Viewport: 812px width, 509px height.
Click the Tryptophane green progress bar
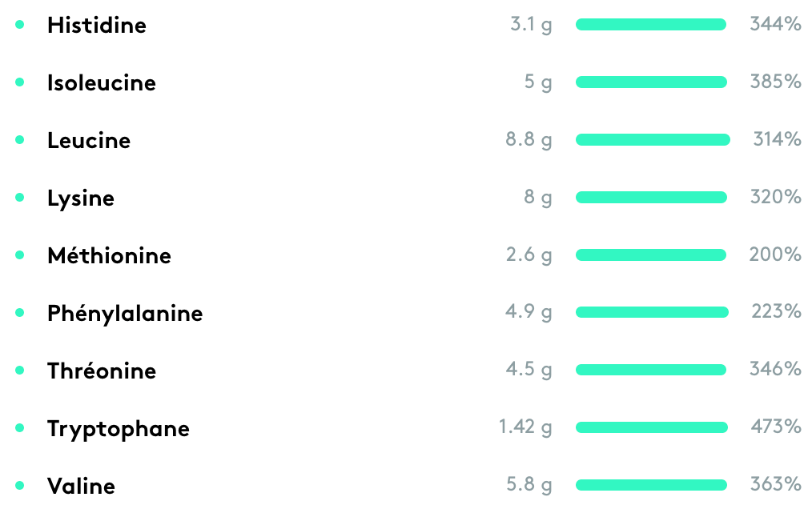click(x=651, y=427)
